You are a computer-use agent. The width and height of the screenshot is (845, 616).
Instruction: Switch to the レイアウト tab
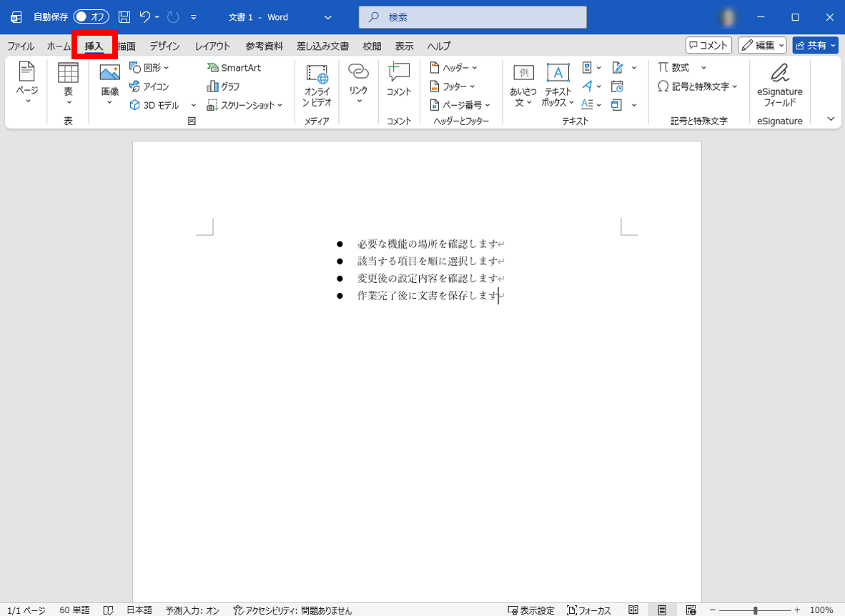click(x=212, y=46)
